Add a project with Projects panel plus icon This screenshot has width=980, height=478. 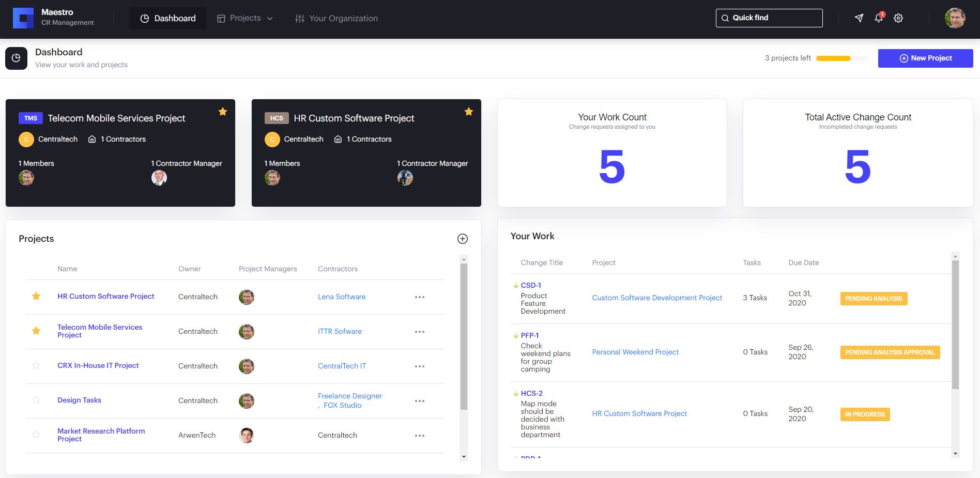[463, 239]
